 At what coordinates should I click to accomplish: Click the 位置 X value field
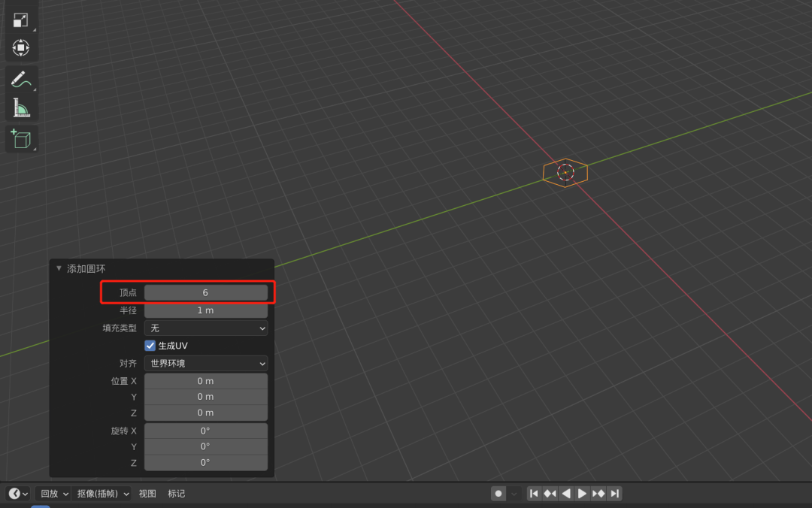pyautogui.click(x=205, y=380)
